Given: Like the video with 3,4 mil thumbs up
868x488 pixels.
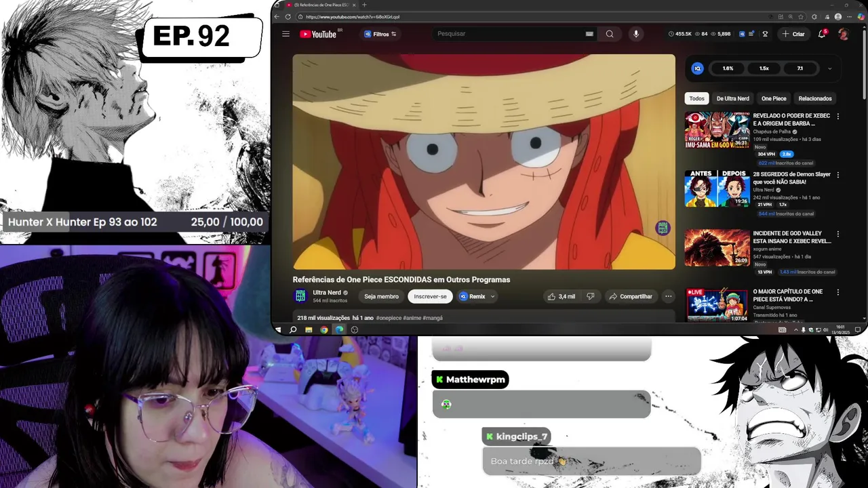Looking at the screenshot, I should (x=561, y=296).
